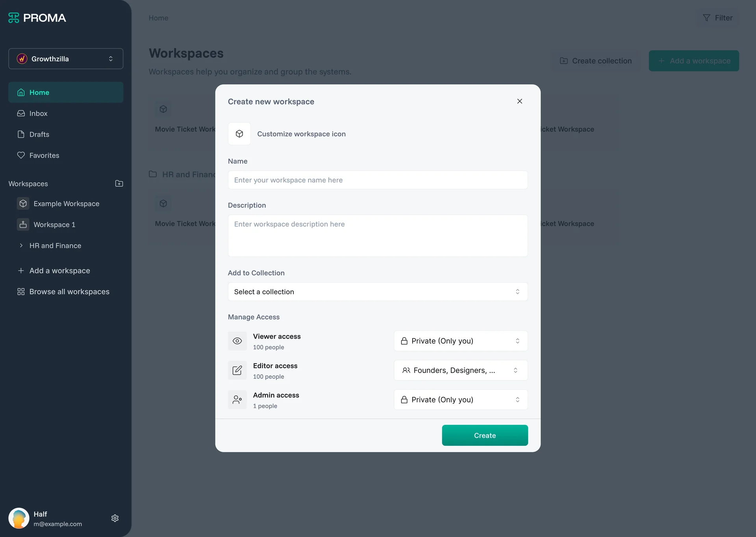Open Viewer access privacy dropdown
The image size is (756, 537).
coord(460,341)
